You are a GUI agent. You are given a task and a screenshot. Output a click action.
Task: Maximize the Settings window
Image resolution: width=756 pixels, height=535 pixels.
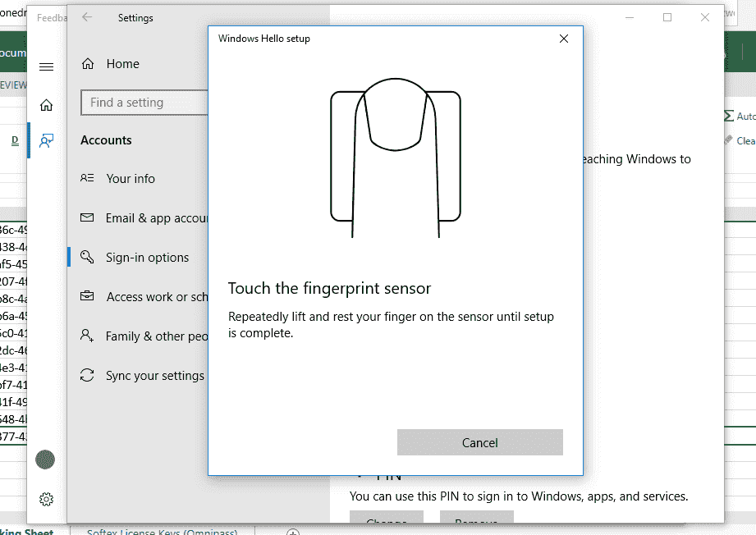[x=667, y=17]
